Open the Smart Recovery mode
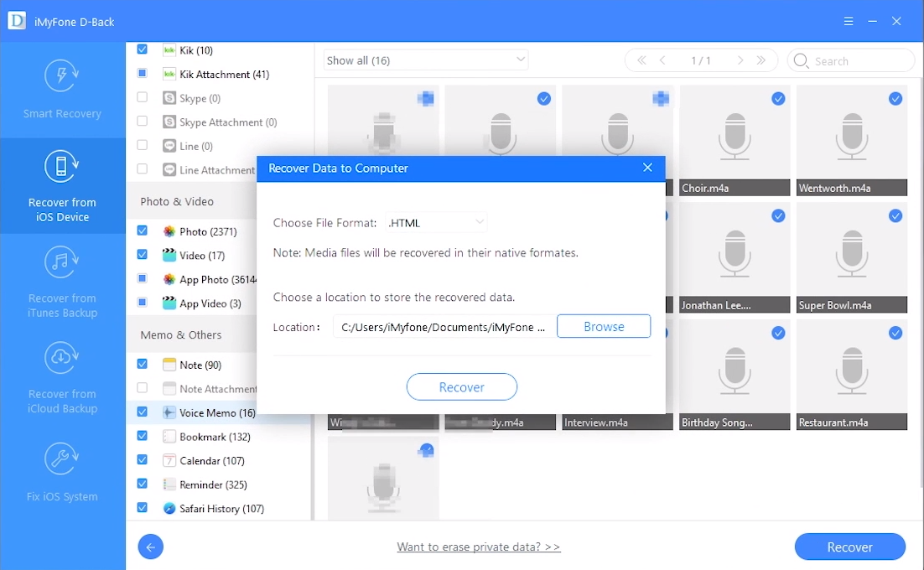The width and height of the screenshot is (924, 570). pyautogui.click(x=62, y=89)
